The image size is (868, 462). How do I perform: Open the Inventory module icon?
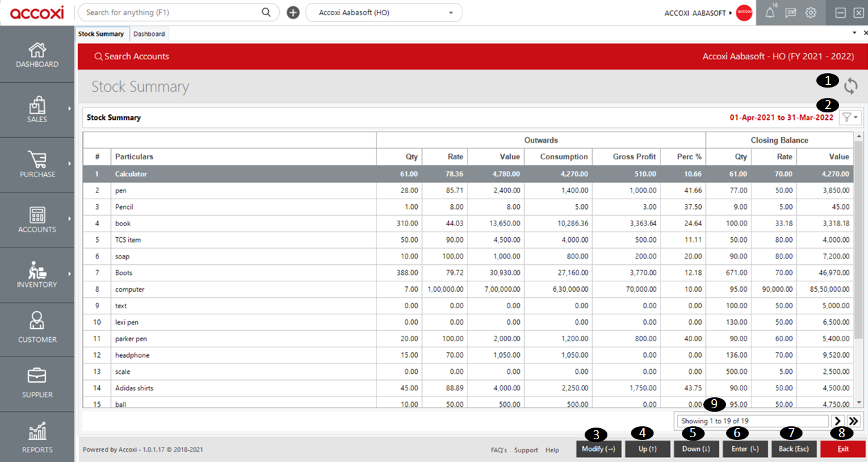click(x=37, y=270)
